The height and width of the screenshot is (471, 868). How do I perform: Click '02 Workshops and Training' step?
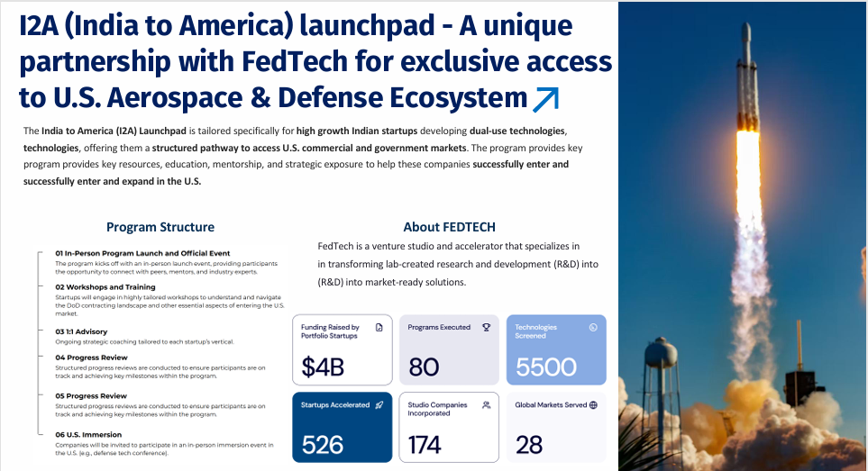pos(105,287)
